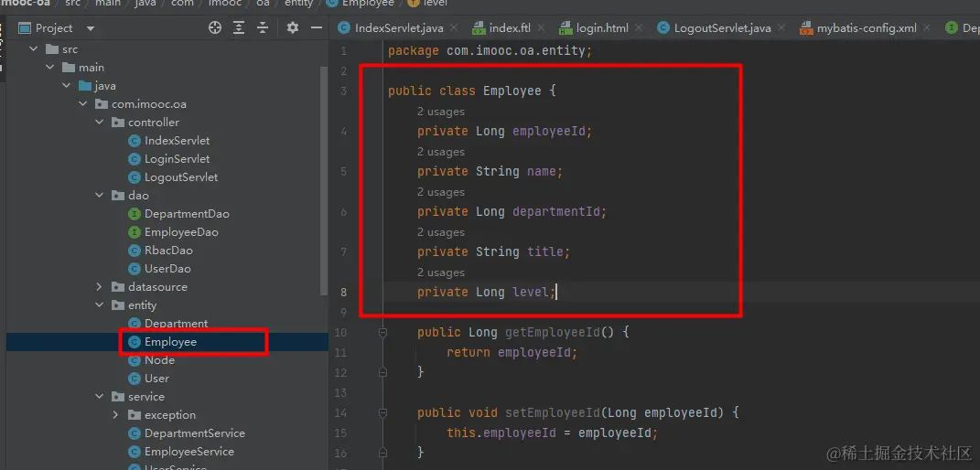This screenshot has width=980, height=470.
Task: Open EmployeeDao interface in tree
Action: [x=181, y=232]
